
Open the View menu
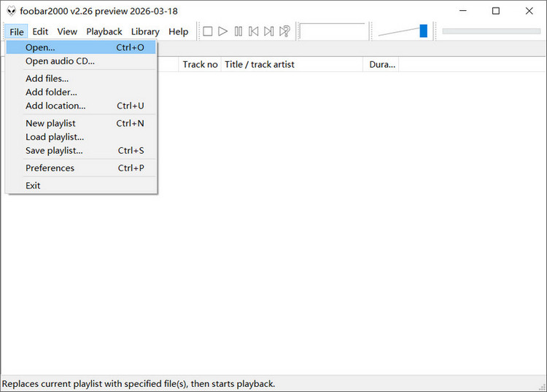pyautogui.click(x=67, y=32)
